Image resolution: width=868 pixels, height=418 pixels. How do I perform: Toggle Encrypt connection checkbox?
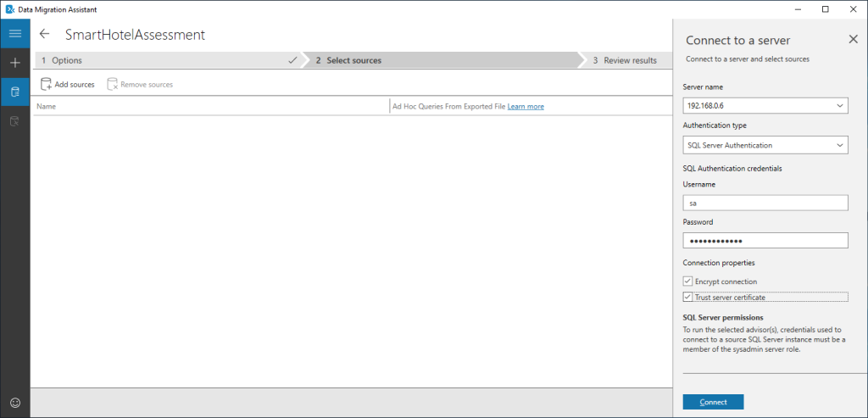(687, 281)
